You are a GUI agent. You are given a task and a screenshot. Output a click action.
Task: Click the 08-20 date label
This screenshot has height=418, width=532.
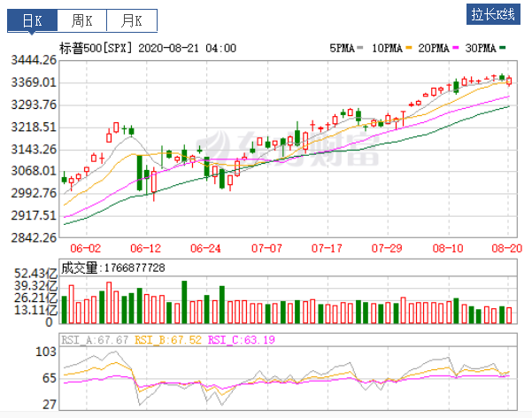pos(507,249)
